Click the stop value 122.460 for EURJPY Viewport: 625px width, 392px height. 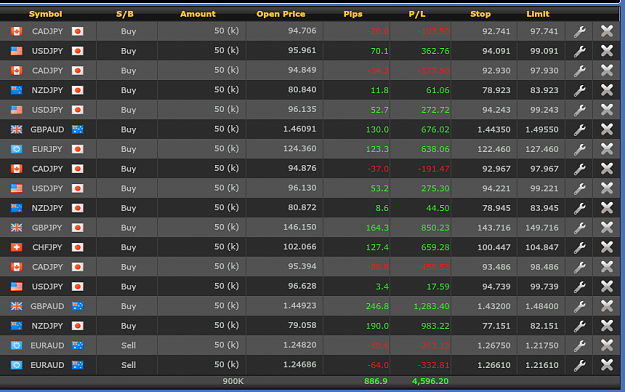pos(494,149)
